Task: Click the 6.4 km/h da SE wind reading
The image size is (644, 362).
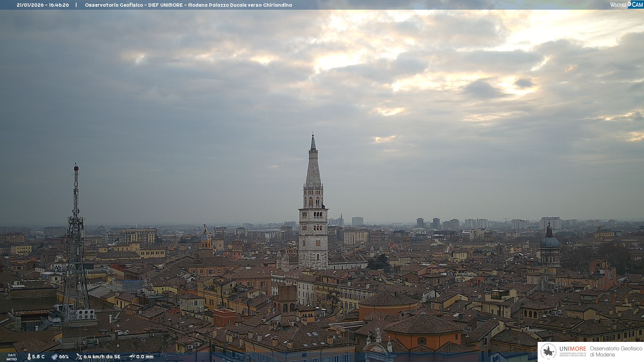Action: tap(102, 357)
